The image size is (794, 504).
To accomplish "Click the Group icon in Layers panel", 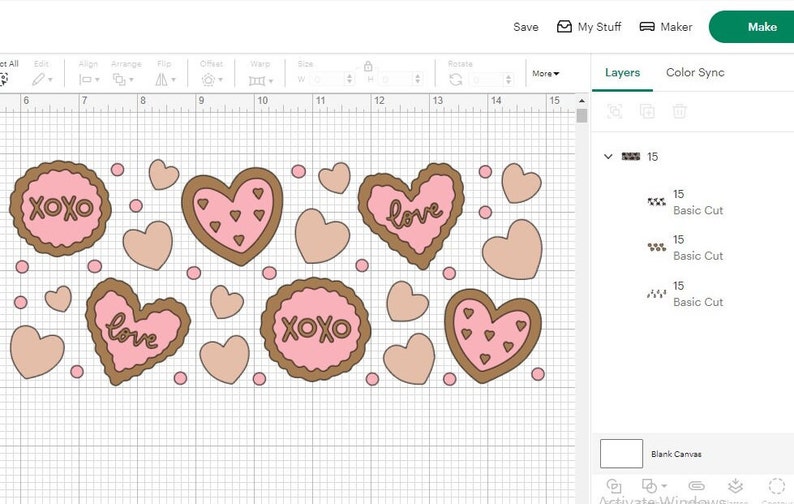I will point(615,111).
